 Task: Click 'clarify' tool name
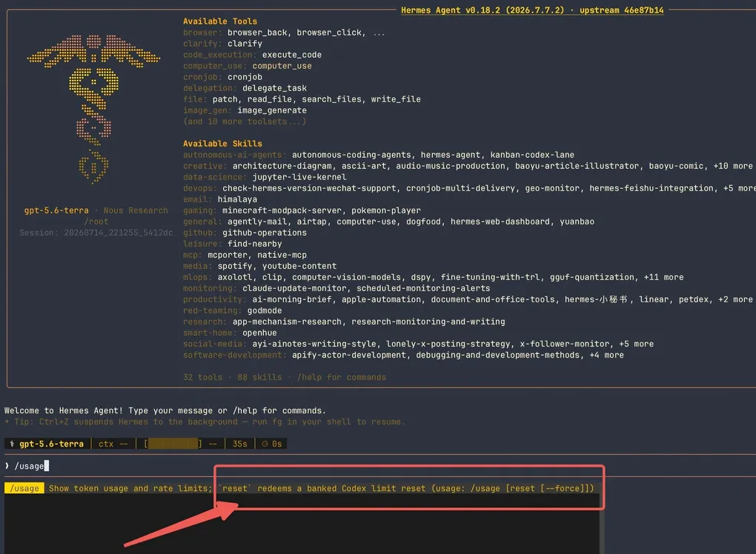245,44
